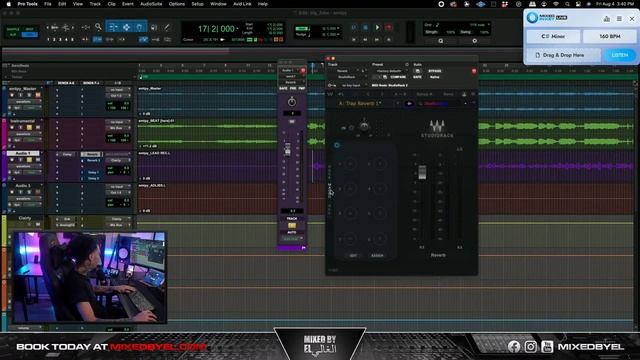The height and width of the screenshot is (360, 640).
Task: Open the Wi-Fi status menu
Action: tap(556, 4)
